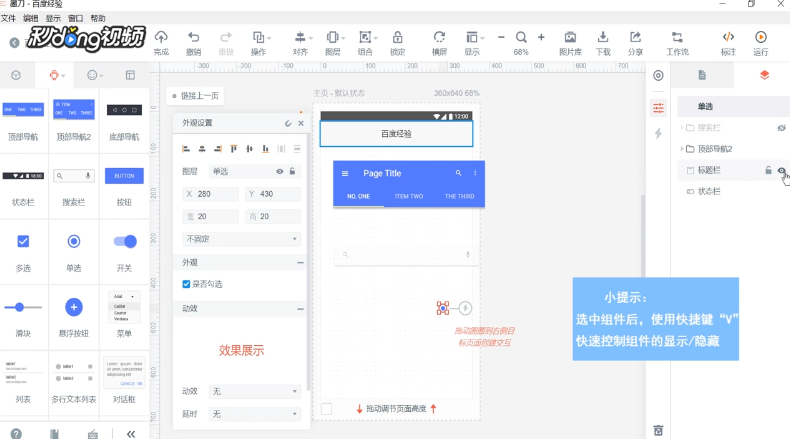Select the 滑块 slider component
790x439 pixels.
click(x=23, y=318)
